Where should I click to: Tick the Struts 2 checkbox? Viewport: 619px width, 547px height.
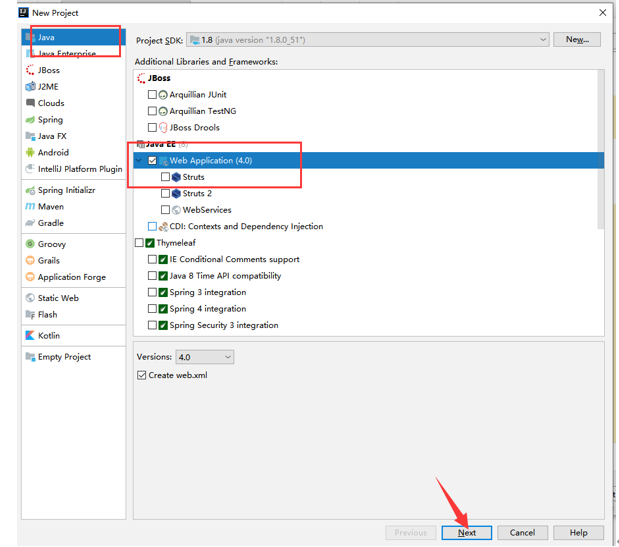165,193
